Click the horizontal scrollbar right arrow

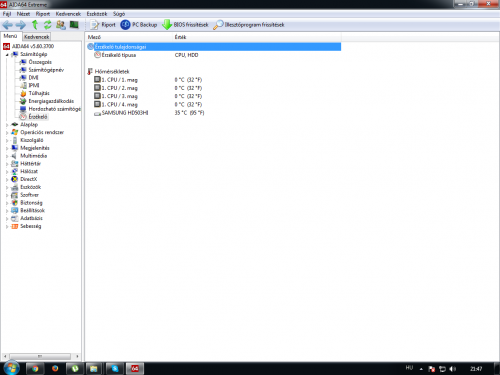click(x=77, y=356)
